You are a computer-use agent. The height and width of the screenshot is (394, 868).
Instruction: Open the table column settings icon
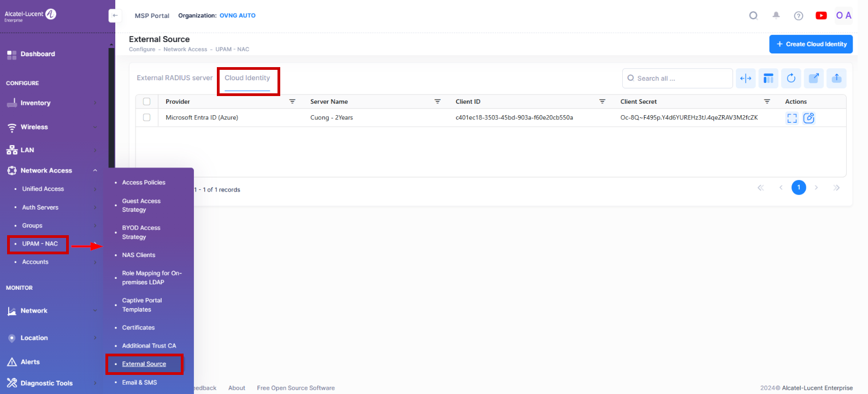pos(768,79)
